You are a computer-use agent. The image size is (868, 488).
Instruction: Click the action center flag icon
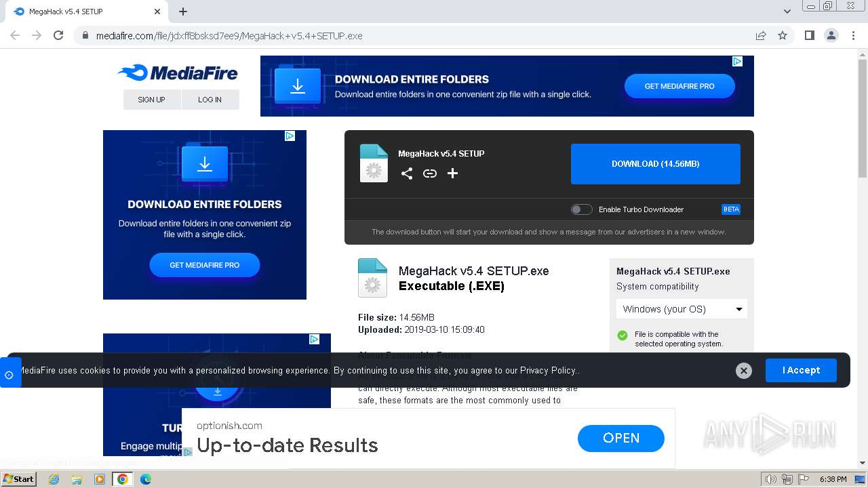point(802,479)
